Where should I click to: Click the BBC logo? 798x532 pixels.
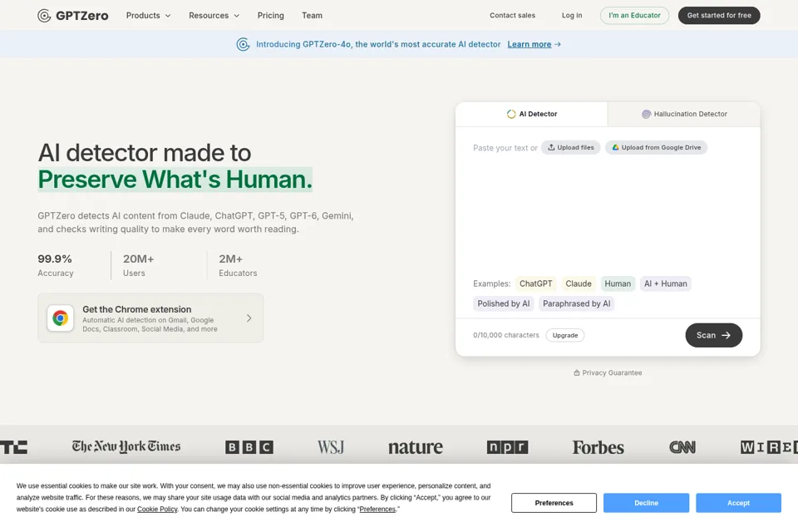(249, 447)
